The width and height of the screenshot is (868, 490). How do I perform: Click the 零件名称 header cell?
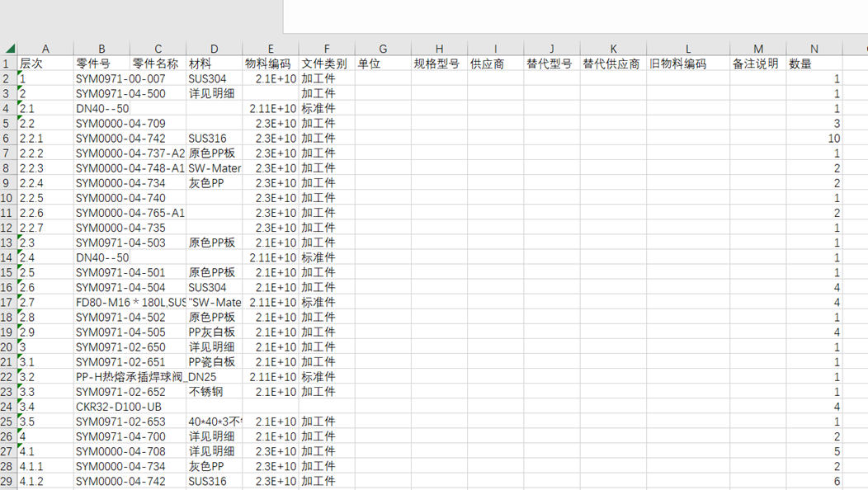coord(158,64)
